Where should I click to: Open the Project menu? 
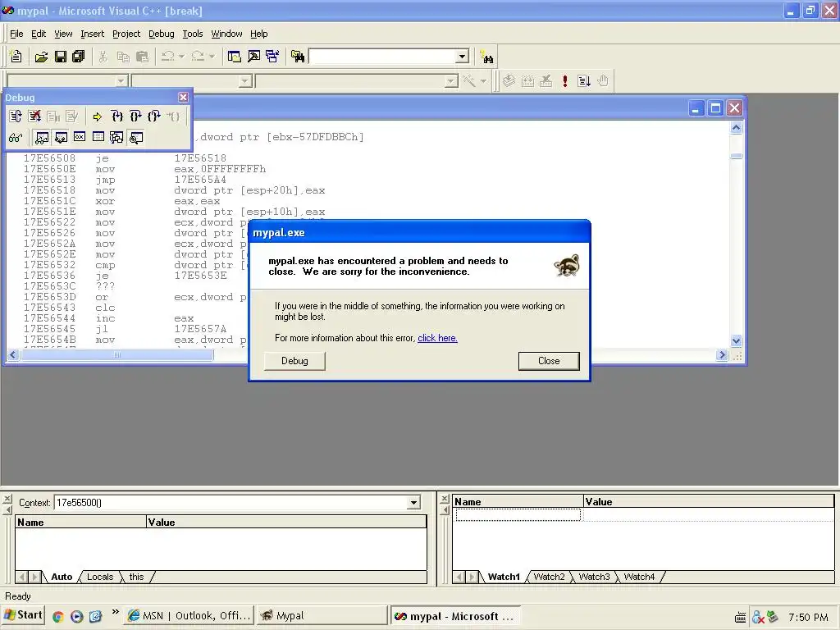pos(126,34)
